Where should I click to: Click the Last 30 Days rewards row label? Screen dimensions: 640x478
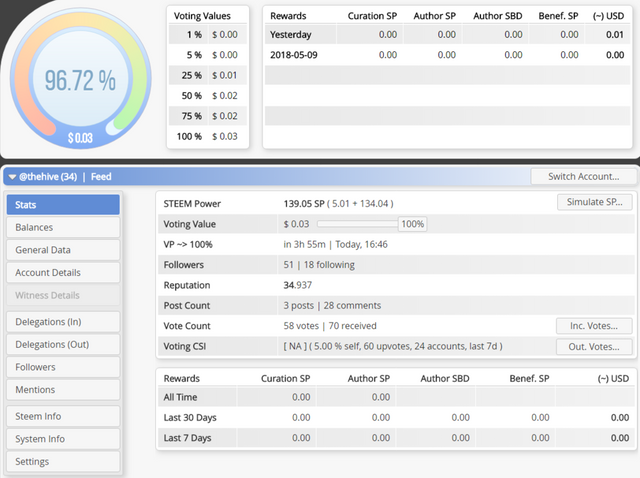190,418
